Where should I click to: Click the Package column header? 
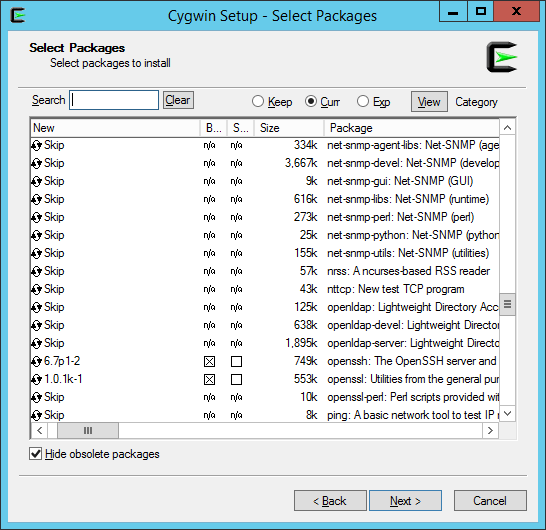(412, 128)
